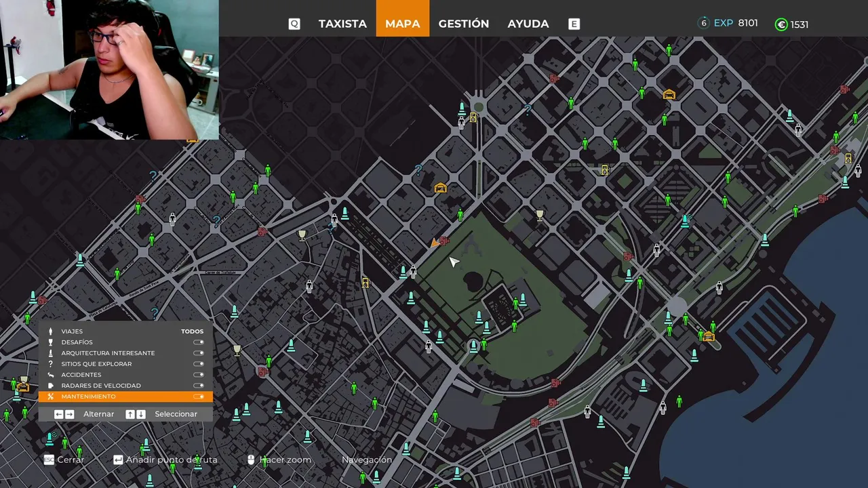Click the Esc key icon beside Cerrar
868x488 pixels.
tap(49, 460)
